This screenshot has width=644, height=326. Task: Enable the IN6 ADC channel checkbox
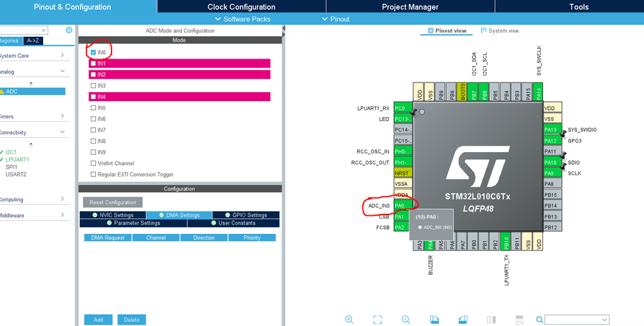click(x=93, y=119)
